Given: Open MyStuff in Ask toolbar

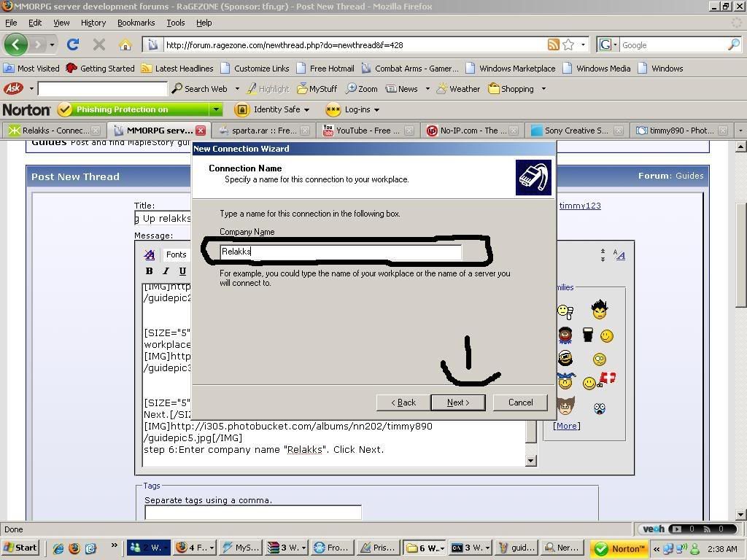Looking at the screenshot, I should pyautogui.click(x=317, y=88).
